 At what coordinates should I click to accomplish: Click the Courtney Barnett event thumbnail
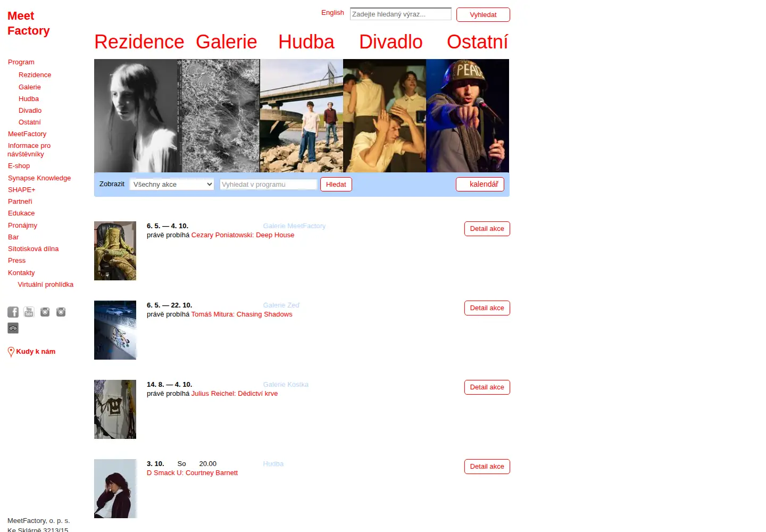click(x=115, y=488)
